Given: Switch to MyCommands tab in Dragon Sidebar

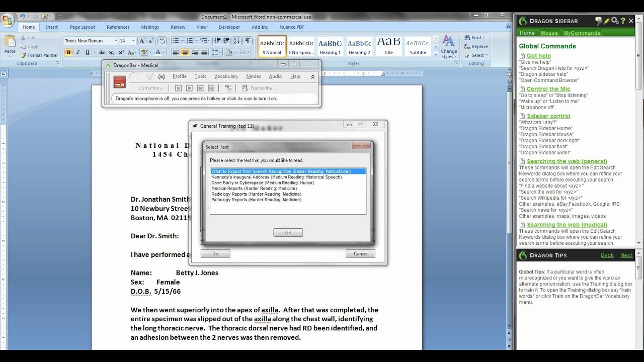Looking at the screenshot, I should (582, 33).
